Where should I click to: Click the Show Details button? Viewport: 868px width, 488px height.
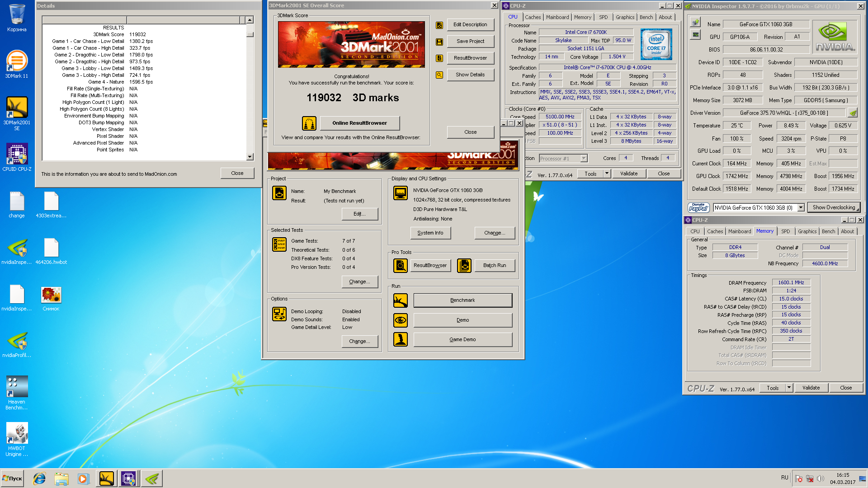pyautogui.click(x=470, y=75)
